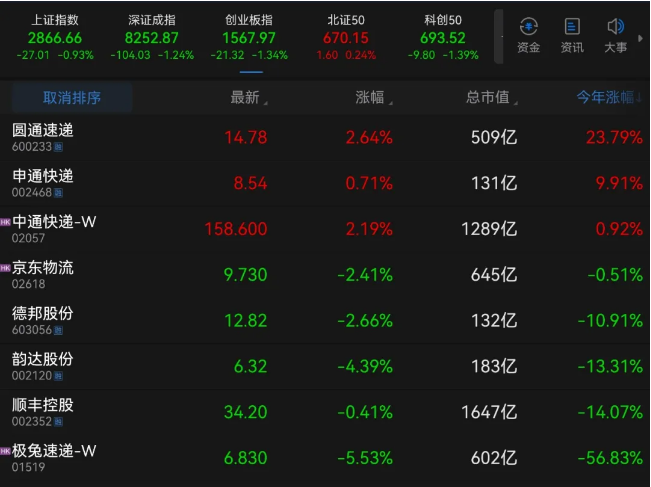Open the 资讯 news icon

[572, 35]
